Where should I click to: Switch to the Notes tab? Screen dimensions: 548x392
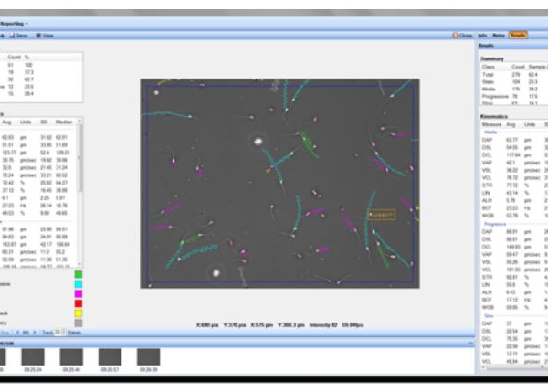pyautogui.click(x=499, y=35)
